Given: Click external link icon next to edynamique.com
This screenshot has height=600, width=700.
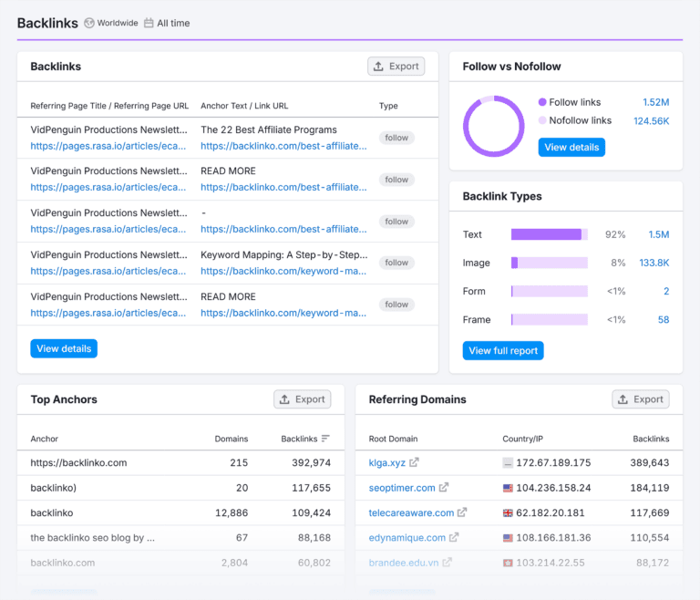Looking at the screenshot, I should pyautogui.click(x=454, y=537).
